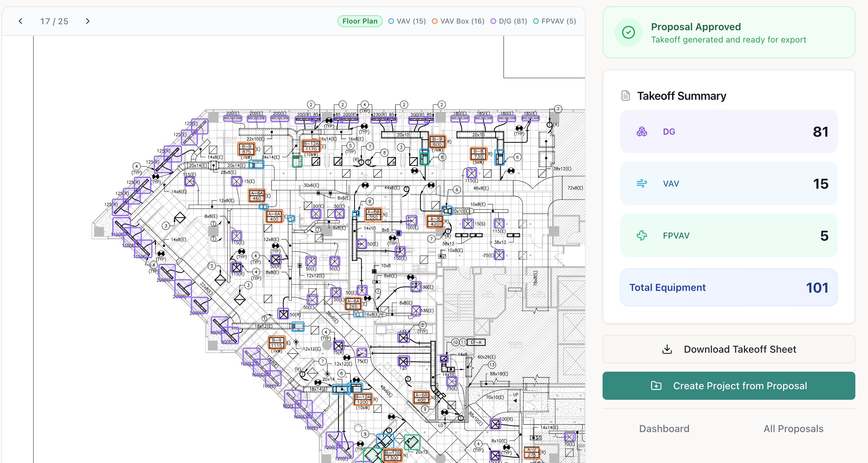Toggle the VAV Box (16) legend filter
The width and height of the screenshot is (868, 463).
coord(458,21)
